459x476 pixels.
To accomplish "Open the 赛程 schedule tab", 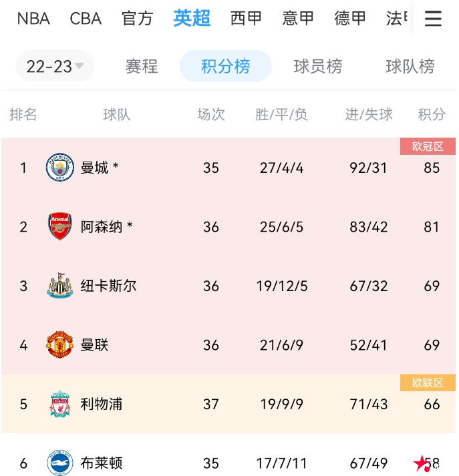I will point(142,66).
